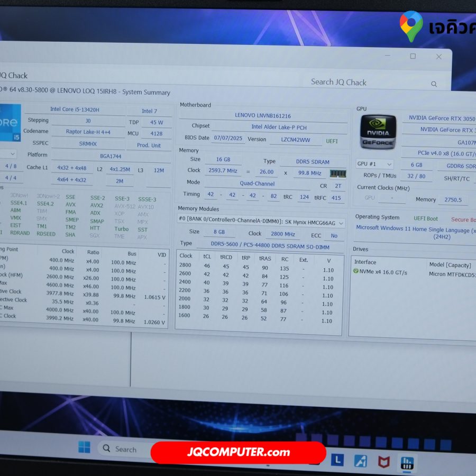Click the 45 W TDP value

[x=157, y=123]
